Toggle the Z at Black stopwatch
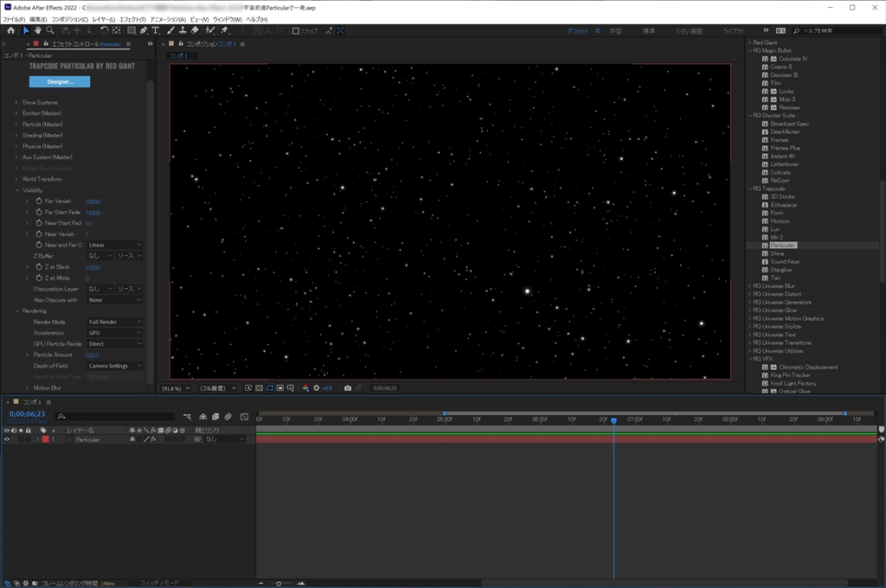Screen dimensions: 886x588 (x=38, y=267)
